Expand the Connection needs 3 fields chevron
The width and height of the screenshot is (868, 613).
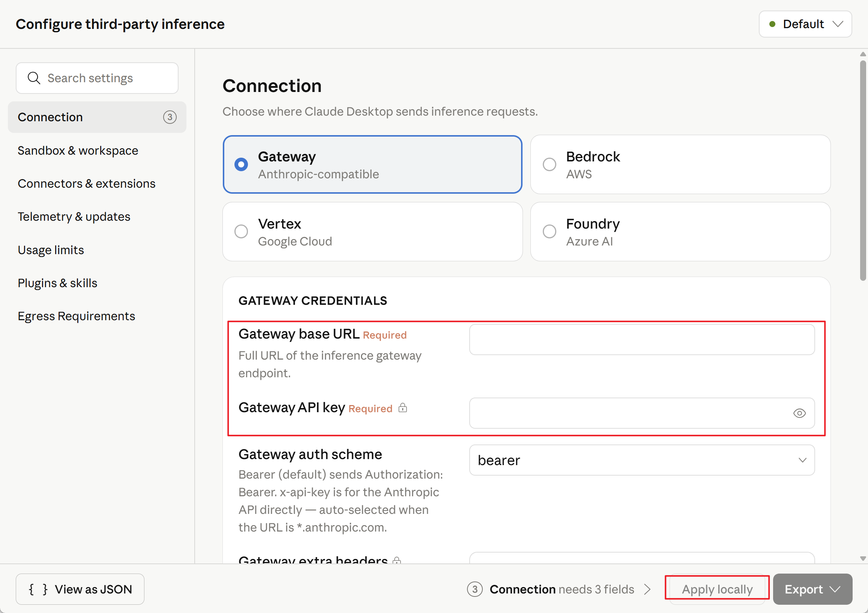647,589
